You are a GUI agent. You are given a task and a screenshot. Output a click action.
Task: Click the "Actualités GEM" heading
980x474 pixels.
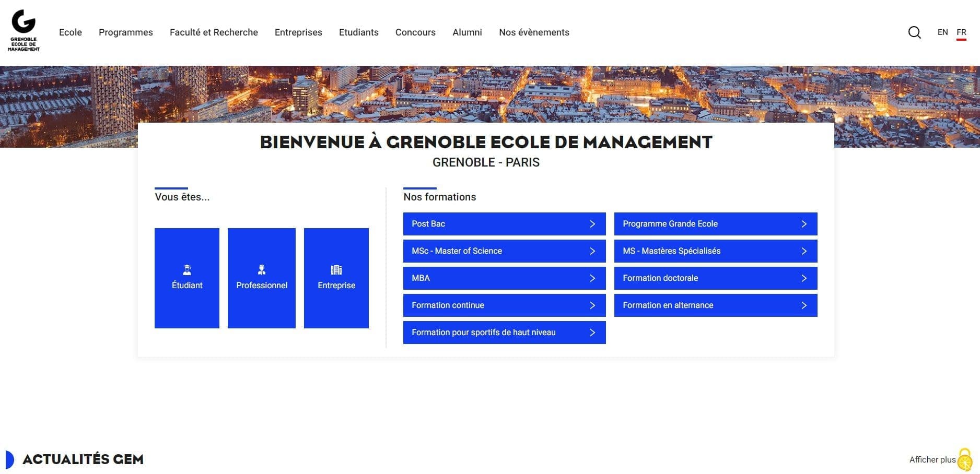pos(83,459)
